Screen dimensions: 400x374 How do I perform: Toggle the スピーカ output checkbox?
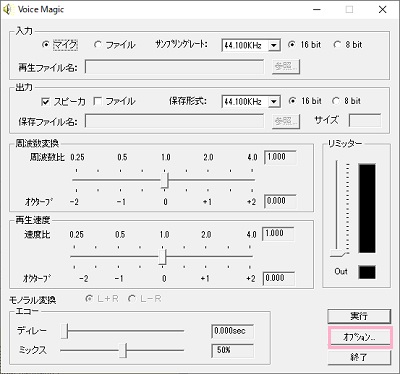[x=45, y=101]
